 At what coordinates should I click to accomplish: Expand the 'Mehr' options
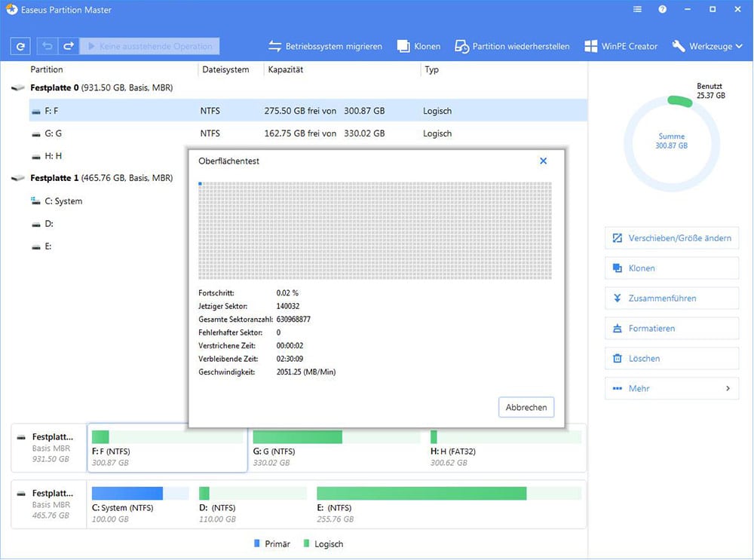coord(672,388)
